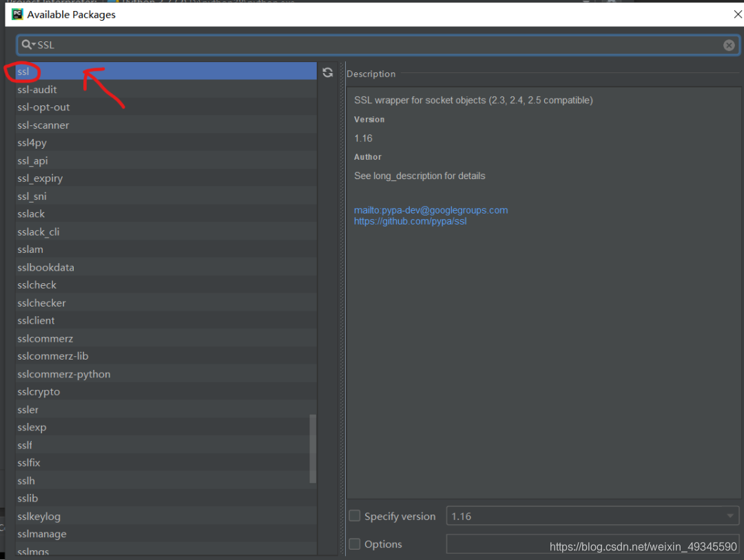This screenshot has height=560, width=744.
Task: Select the sslchecker package
Action: tap(166, 303)
